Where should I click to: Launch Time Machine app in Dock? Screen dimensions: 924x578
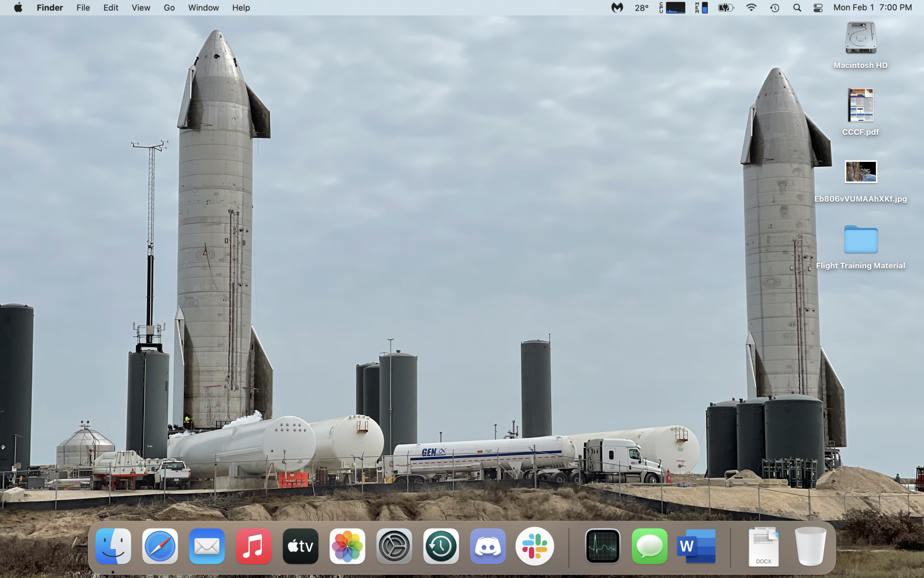441,547
